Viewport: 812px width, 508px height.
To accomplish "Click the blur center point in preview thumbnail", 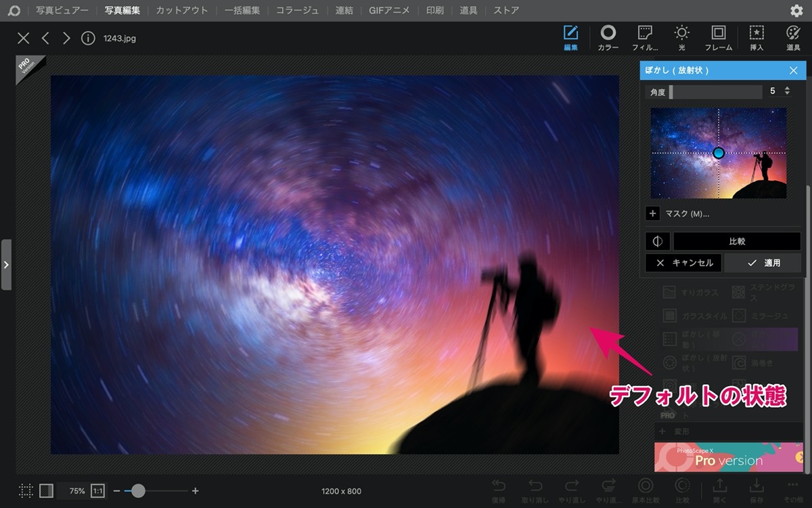I will (x=719, y=153).
